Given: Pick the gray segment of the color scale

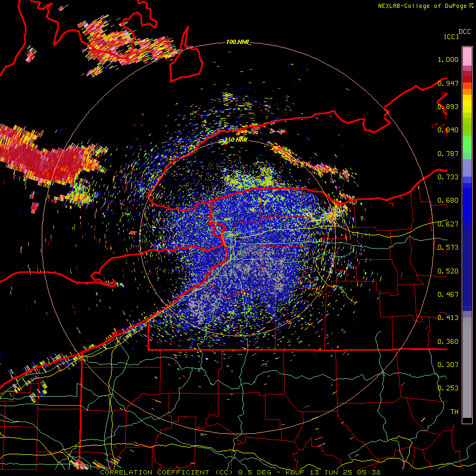Looking at the screenshot, I should (x=467, y=368).
